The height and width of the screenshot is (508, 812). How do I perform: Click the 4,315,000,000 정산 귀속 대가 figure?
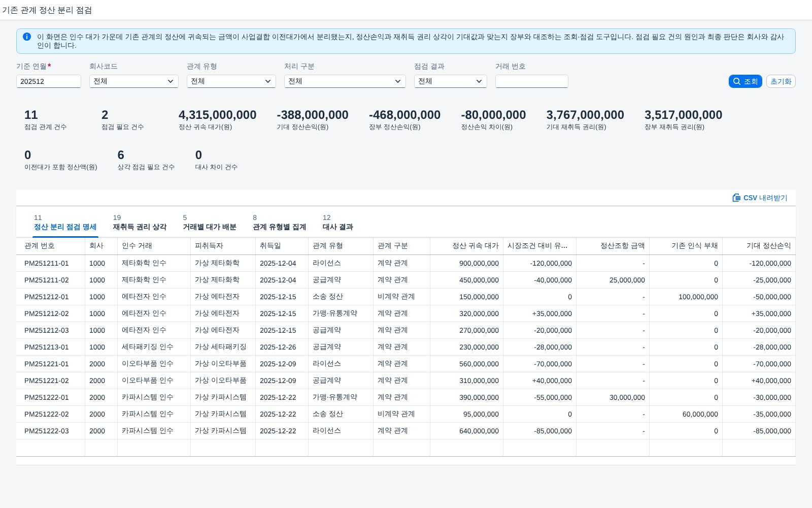point(218,115)
